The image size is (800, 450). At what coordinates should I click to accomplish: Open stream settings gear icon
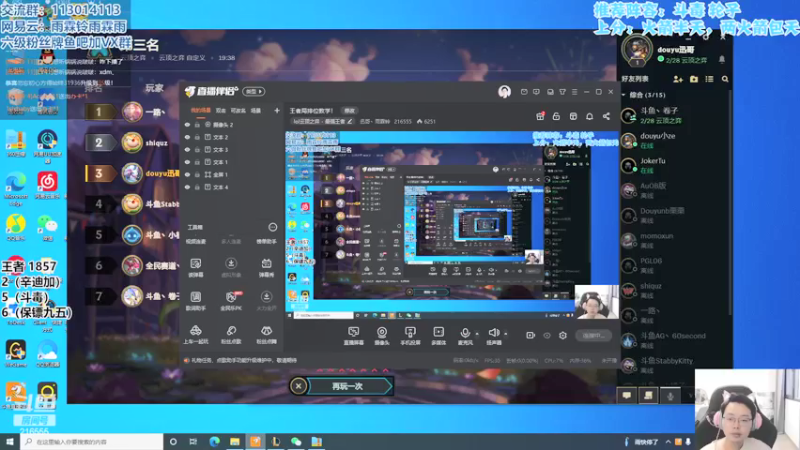pos(563,335)
